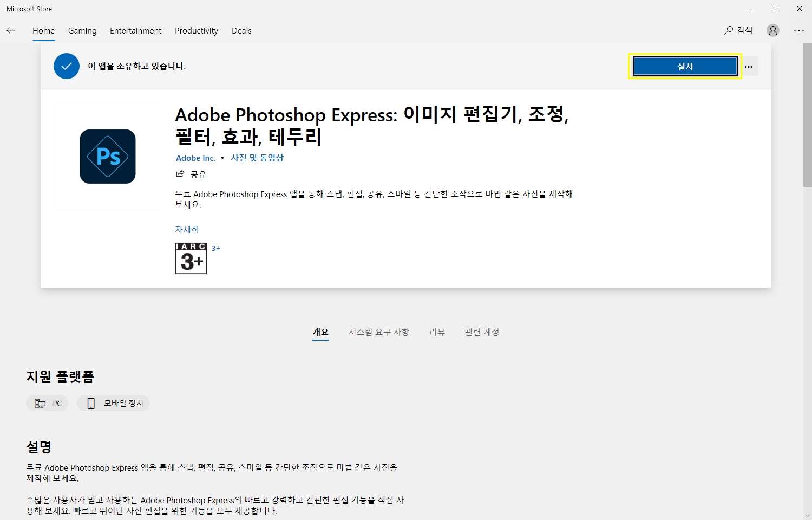Open the 리뷰 reviews tab
812x520 pixels.
[437, 332]
